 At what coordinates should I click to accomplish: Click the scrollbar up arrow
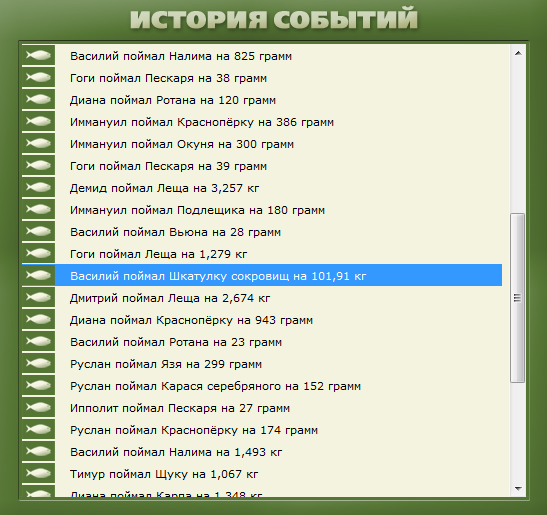(x=518, y=53)
